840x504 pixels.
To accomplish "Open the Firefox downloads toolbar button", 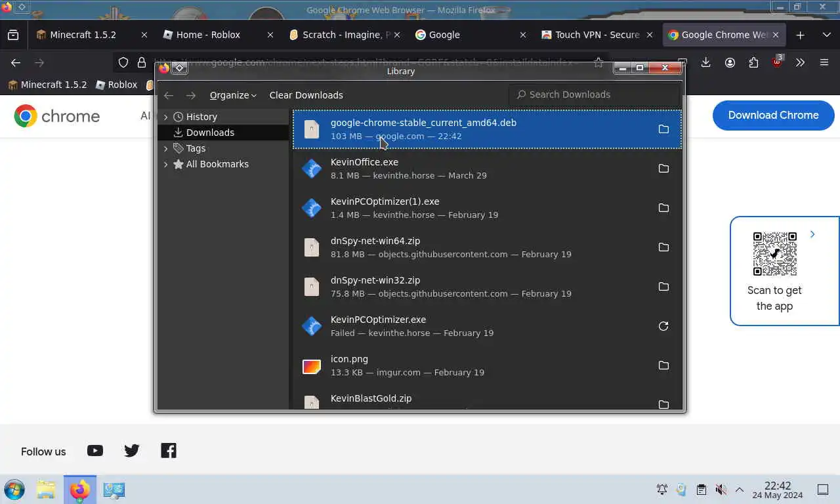I will (x=705, y=62).
